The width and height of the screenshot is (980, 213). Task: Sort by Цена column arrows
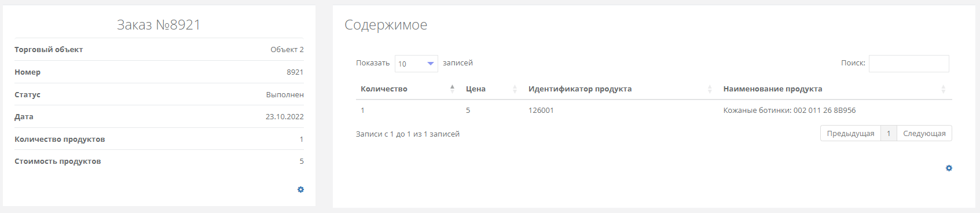pyautogui.click(x=515, y=89)
